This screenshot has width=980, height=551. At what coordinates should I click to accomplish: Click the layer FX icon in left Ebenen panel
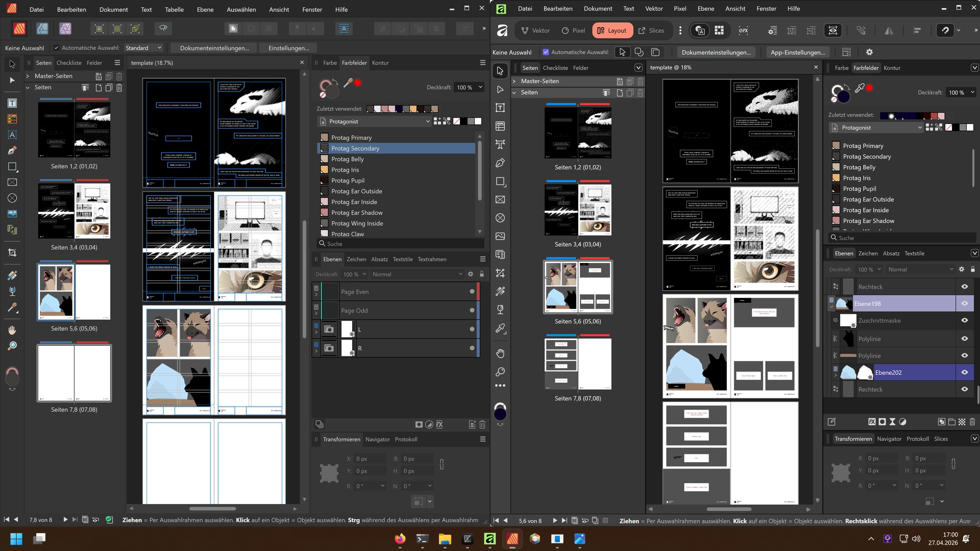(x=439, y=424)
